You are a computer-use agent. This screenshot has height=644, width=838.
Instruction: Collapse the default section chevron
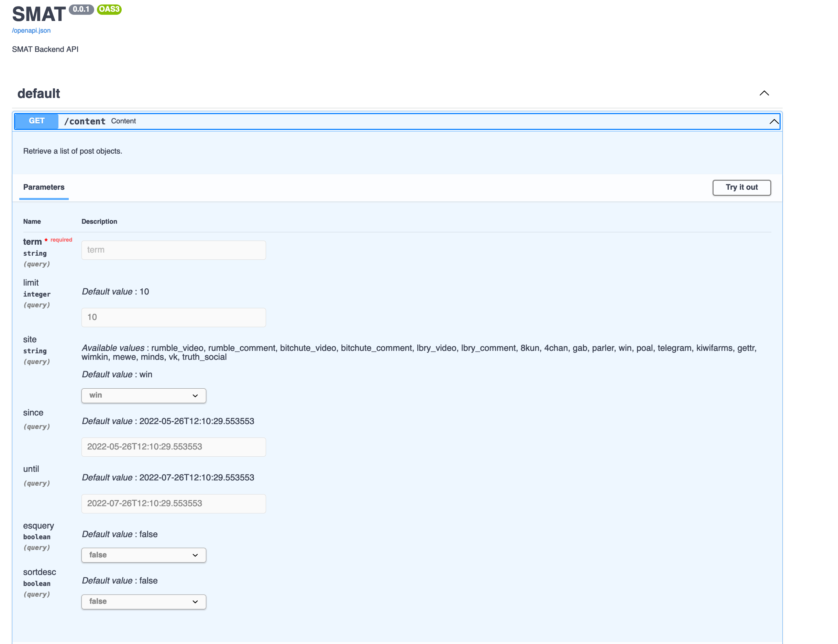click(764, 93)
